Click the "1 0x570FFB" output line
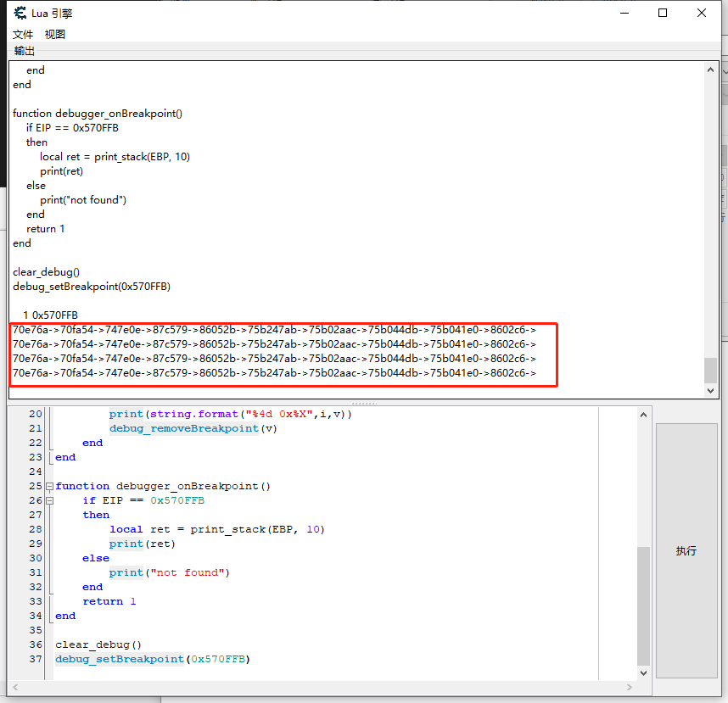728x703 pixels. [50, 315]
